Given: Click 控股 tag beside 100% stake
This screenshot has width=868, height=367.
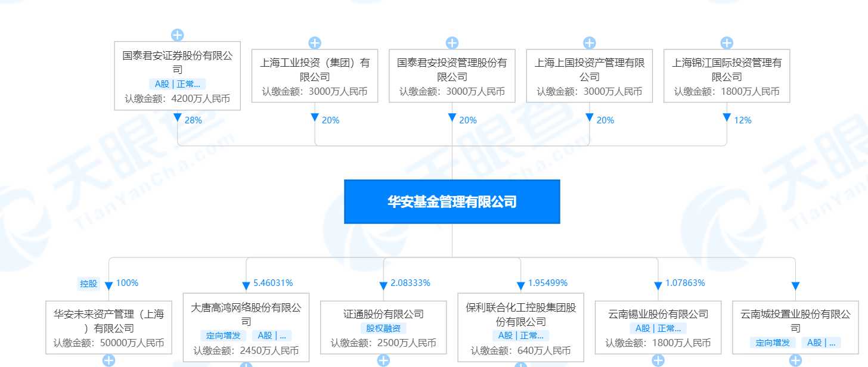Looking at the screenshot, I should [88, 284].
